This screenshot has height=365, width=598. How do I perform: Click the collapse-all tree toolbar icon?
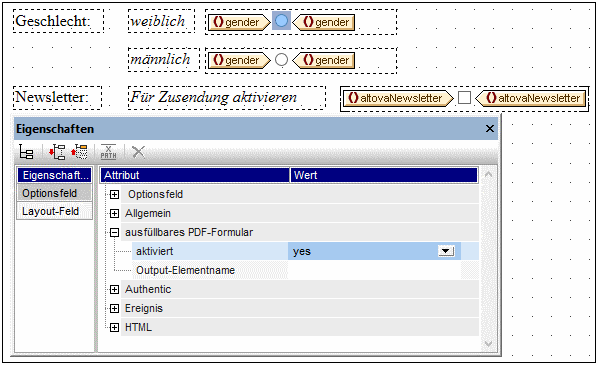point(79,152)
